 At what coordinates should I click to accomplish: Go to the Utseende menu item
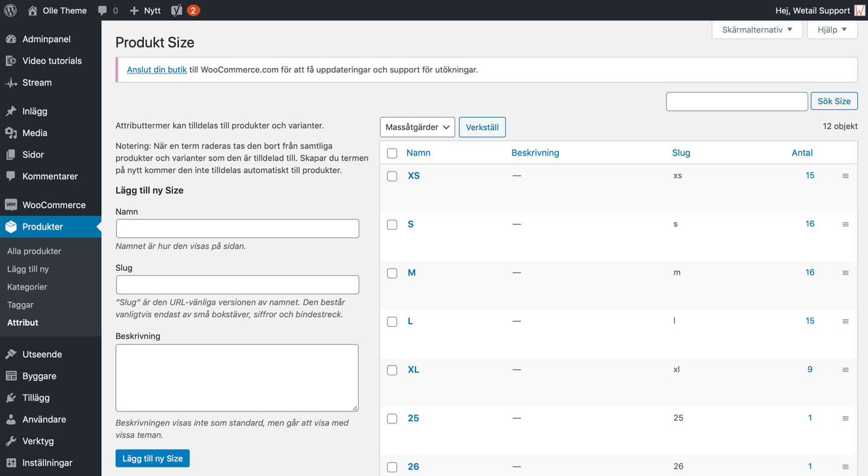(42, 354)
